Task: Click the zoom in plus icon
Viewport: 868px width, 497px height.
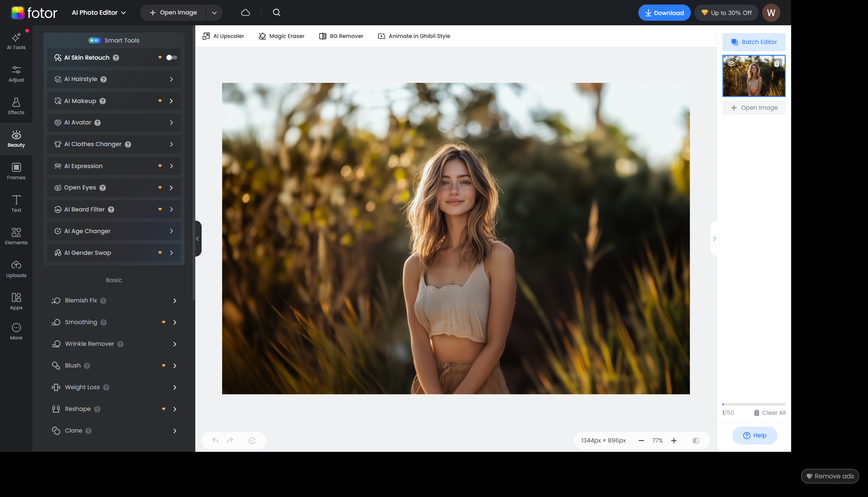Action: tap(674, 440)
